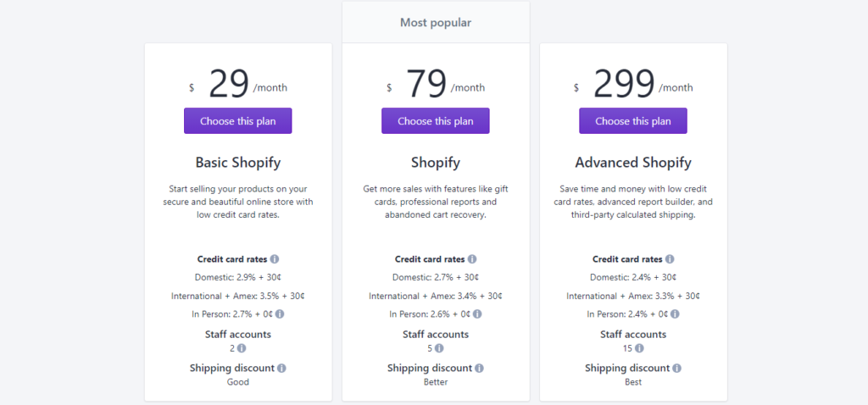The image size is (868, 405).
Task: Show info for Advanced Shopify Shipping discount
Action: coord(677,368)
